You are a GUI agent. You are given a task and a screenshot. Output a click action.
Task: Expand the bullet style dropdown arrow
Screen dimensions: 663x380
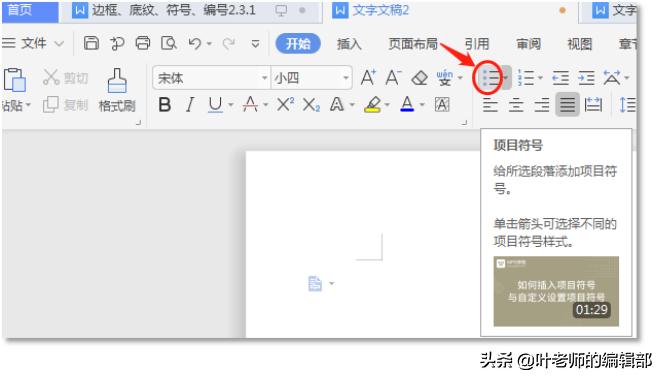coord(506,78)
